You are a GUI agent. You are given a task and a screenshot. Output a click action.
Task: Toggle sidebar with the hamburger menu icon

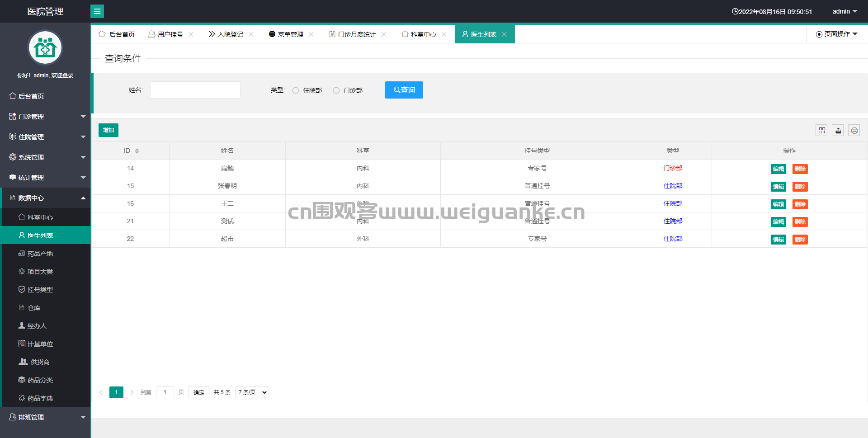pos(97,11)
